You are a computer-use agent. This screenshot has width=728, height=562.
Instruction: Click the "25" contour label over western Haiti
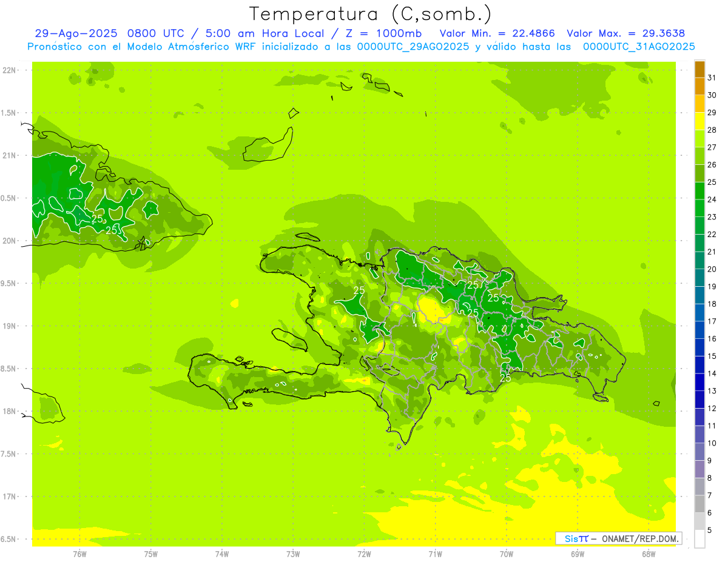(359, 290)
